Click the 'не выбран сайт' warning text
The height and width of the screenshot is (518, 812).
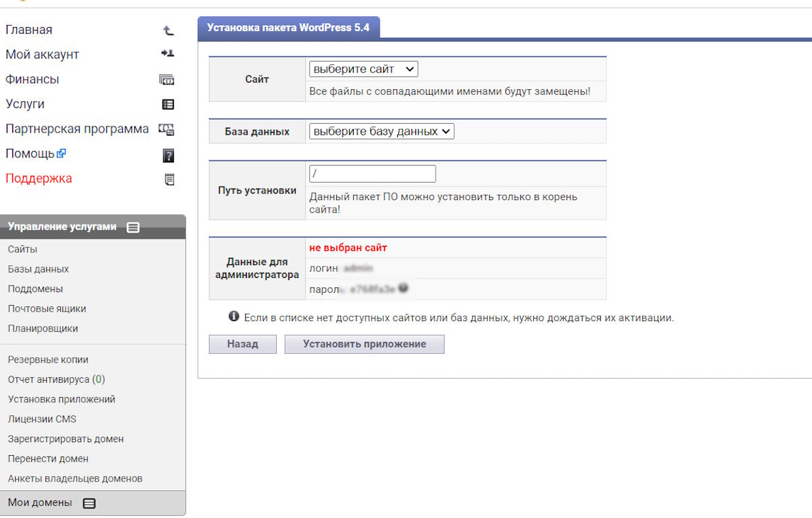(x=348, y=248)
